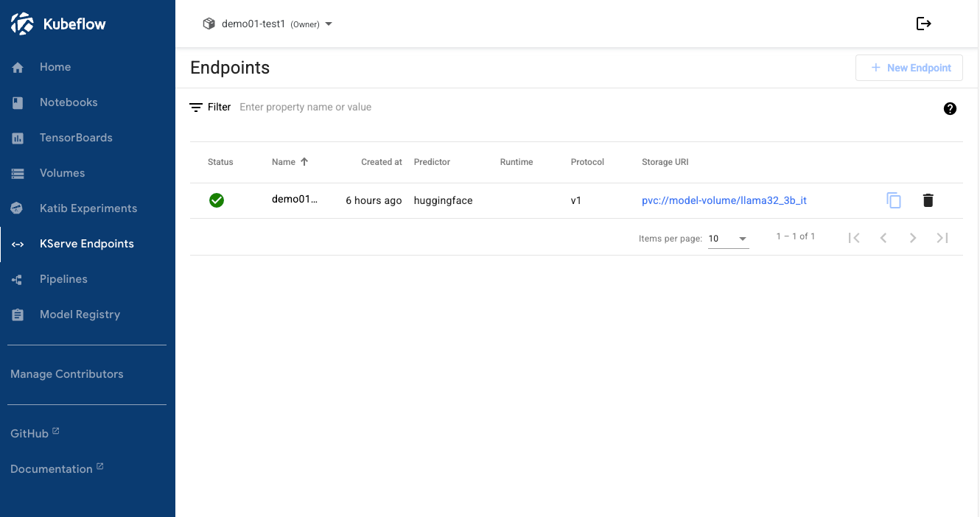Screen dimensions: 980x517
Task: Click the huggingface predictor cell
Action: click(x=444, y=200)
